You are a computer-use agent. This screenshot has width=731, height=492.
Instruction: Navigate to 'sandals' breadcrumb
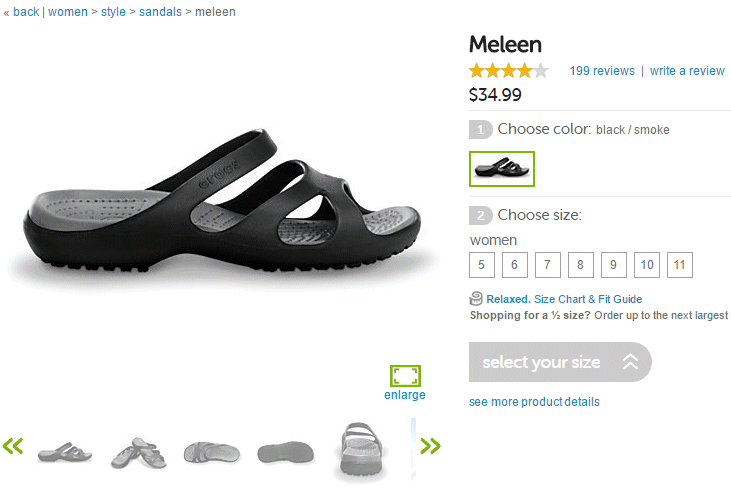[160, 12]
